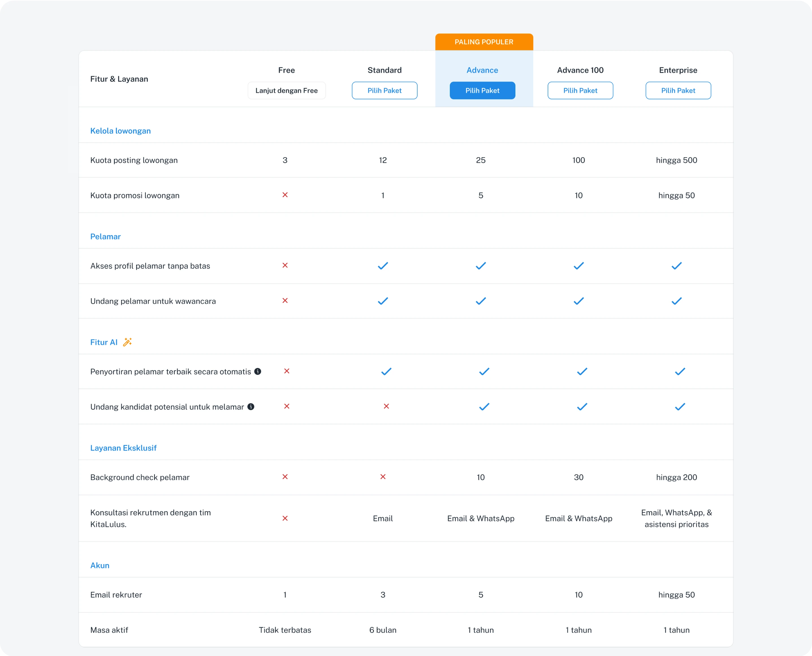Select the highlighted Advance Pilih Paket button
Viewport: 812px width, 656px height.
[x=482, y=90]
